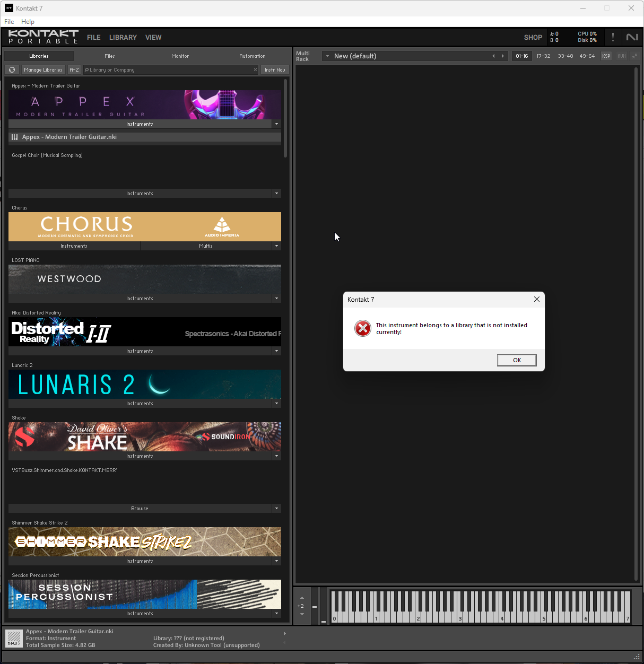Close the Kontakt 7 error dialog

(537, 299)
